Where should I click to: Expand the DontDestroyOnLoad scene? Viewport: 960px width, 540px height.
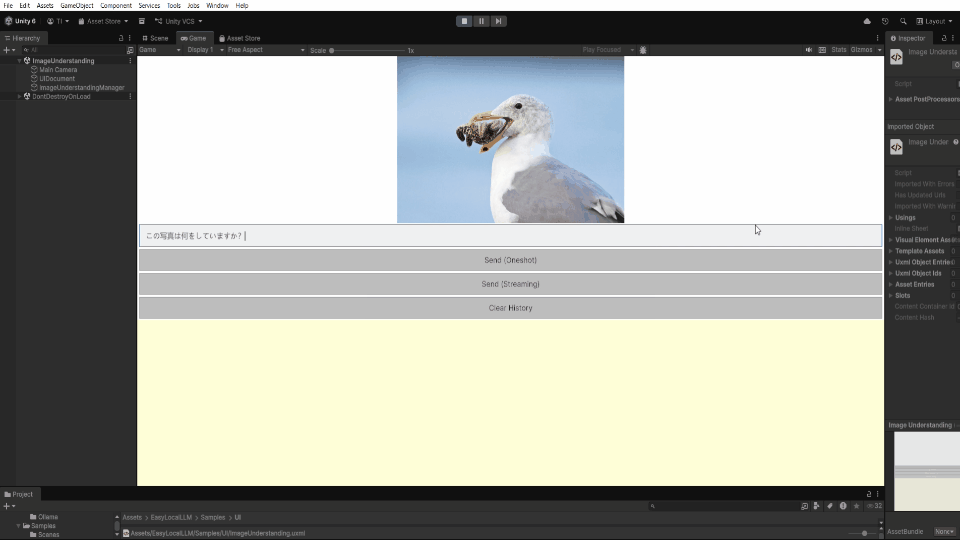pyautogui.click(x=20, y=96)
